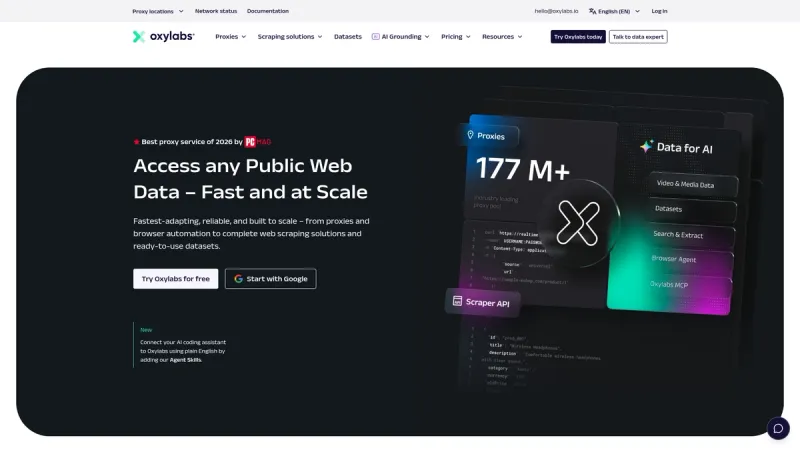Click the Browser Agent card
Image resolution: width=800 pixels, height=450 pixels.
(689, 260)
